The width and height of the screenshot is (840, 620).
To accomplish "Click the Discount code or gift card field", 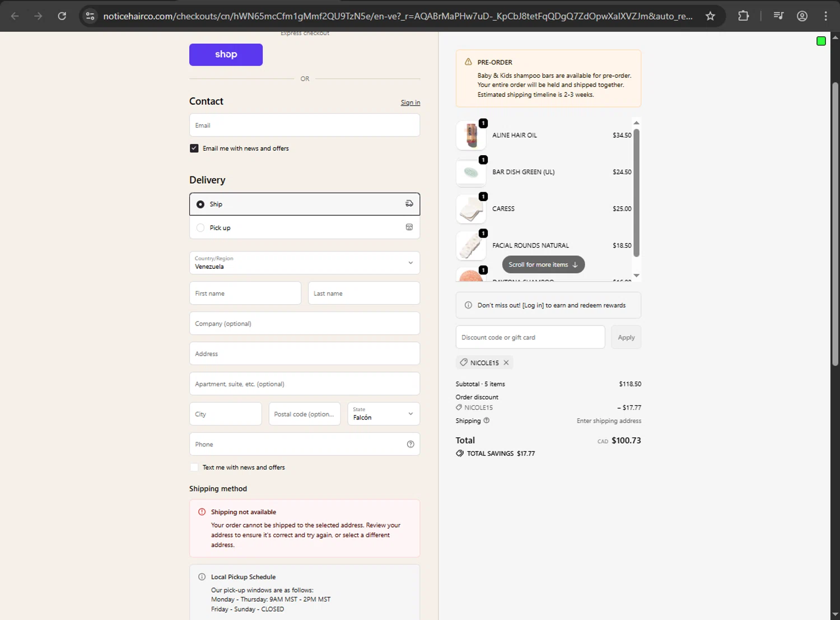I will pyautogui.click(x=530, y=337).
